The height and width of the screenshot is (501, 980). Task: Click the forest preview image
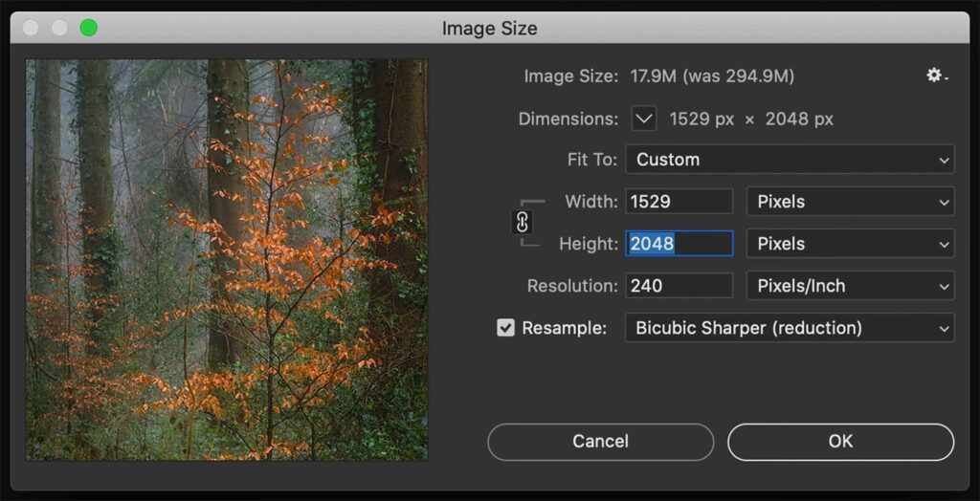(227, 259)
